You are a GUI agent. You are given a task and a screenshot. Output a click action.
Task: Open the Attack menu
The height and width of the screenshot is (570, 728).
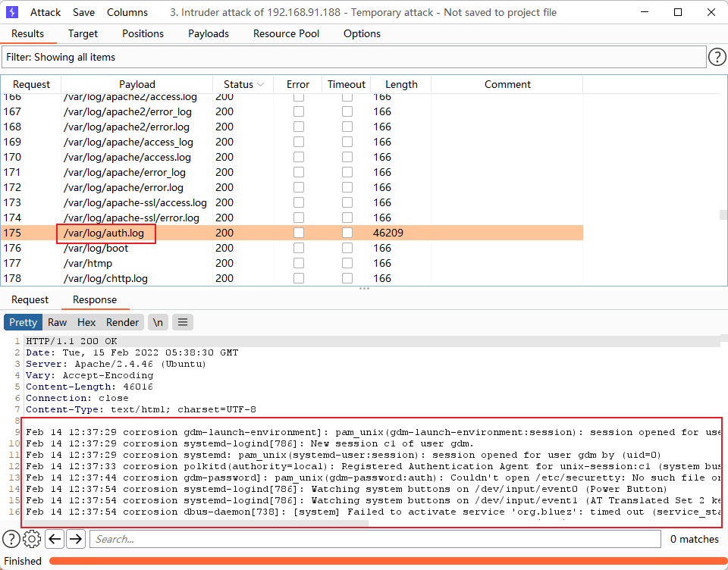point(45,13)
